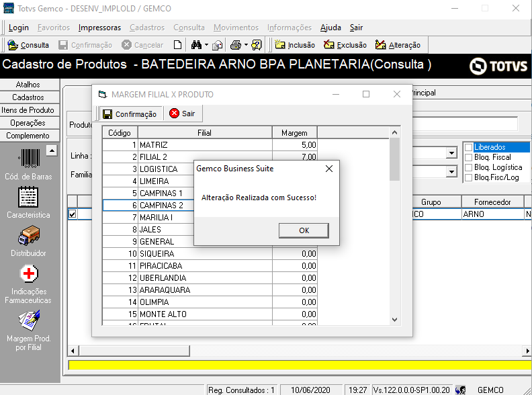This screenshot has width=532, height=395.
Task: Click the properties icon next to the binoculars
Action: (217, 45)
